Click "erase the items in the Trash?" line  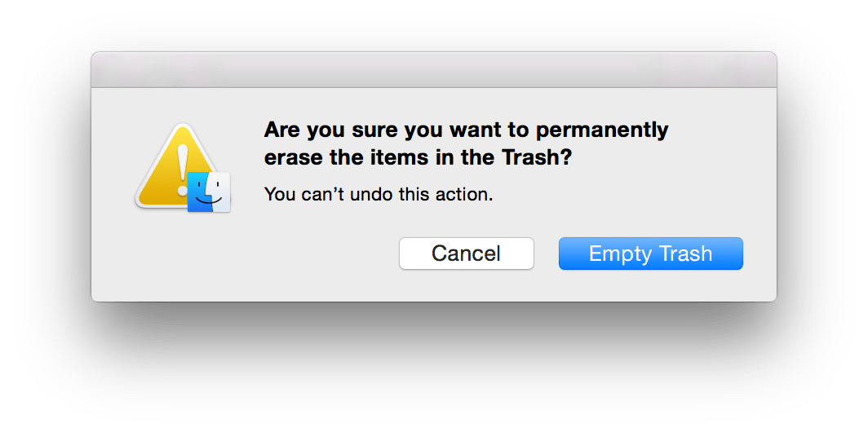click(x=418, y=159)
